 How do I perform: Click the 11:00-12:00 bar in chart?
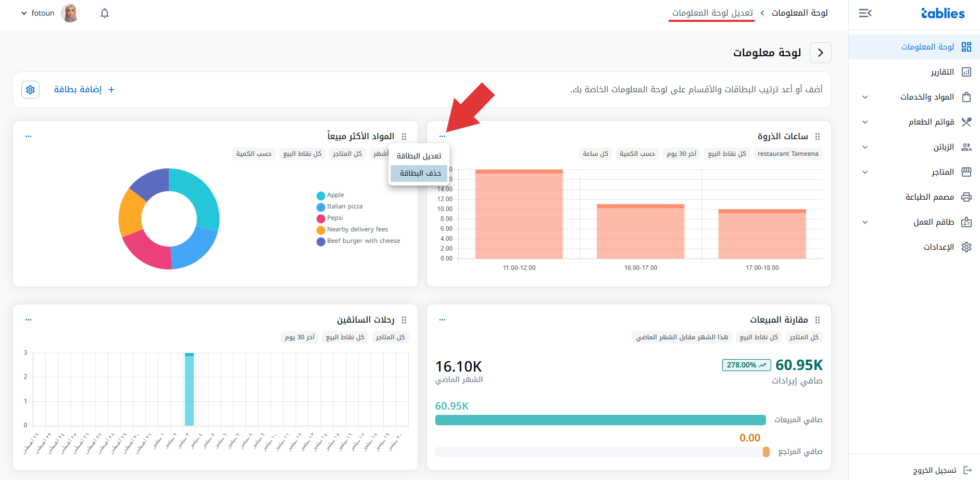click(519, 214)
